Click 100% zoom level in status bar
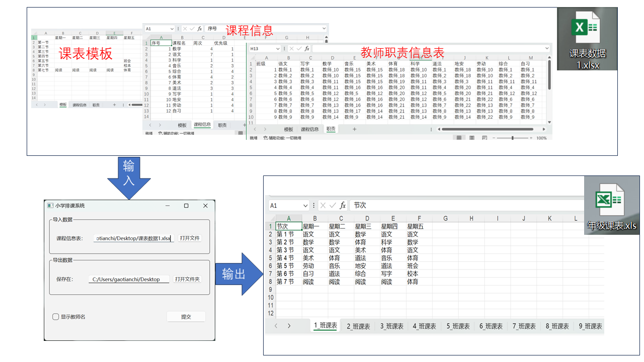The image size is (644, 362). tap(541, 138)
